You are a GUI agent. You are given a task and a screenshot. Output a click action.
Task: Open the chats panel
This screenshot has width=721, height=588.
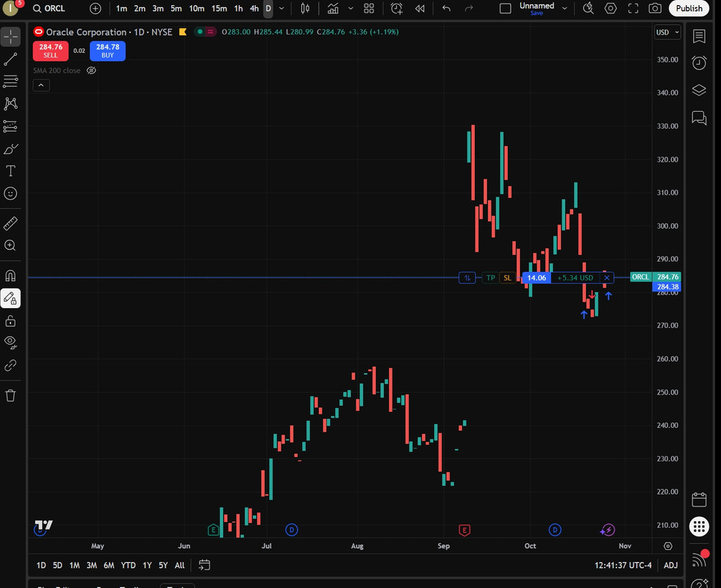699,118
